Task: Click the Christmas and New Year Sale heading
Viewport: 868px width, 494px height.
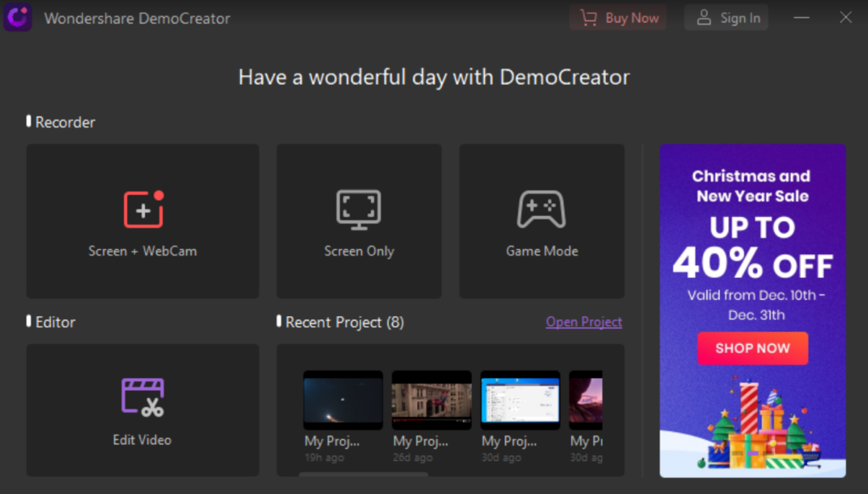Action: coord(752,186)
